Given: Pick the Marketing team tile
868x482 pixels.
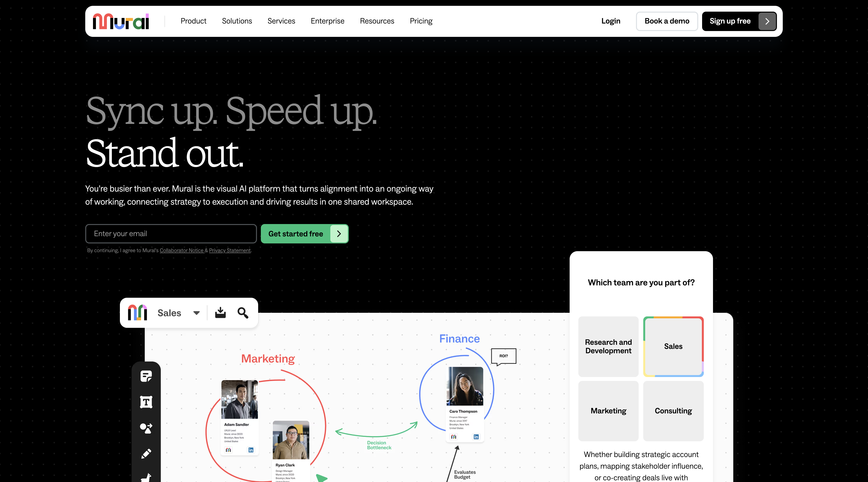Looking at the screenshot, I should click(608, 411).
